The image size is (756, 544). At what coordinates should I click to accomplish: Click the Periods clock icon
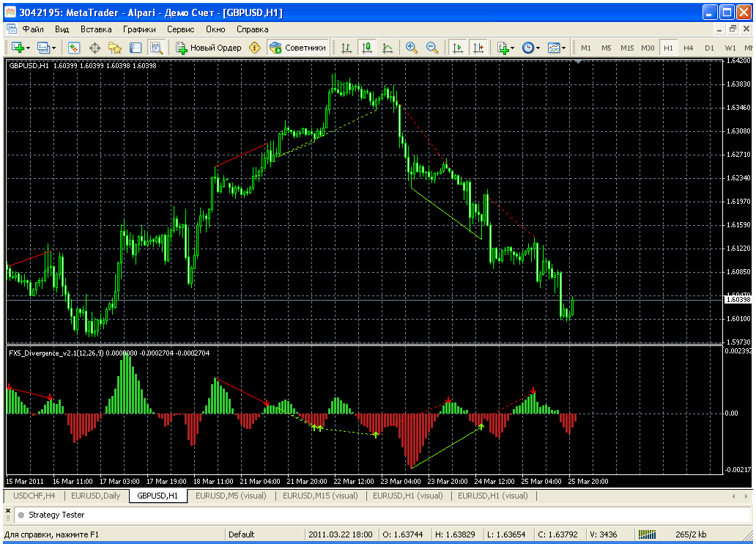(x=528, y=48)
